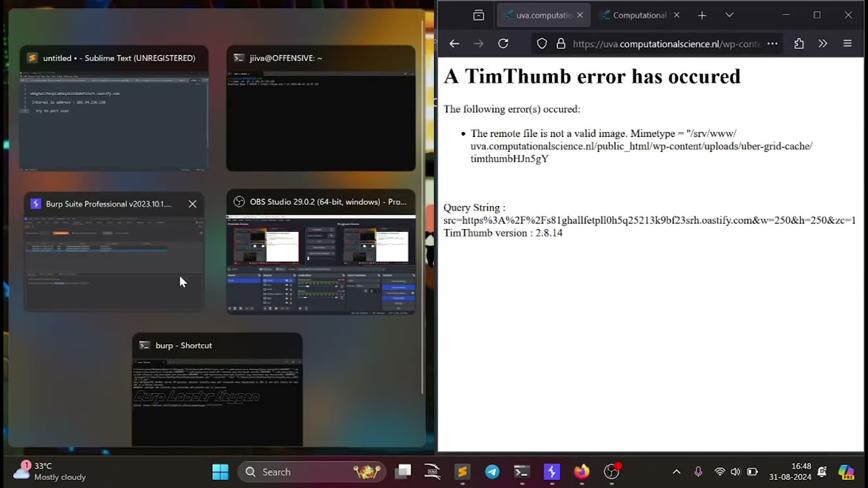Click the volume speaker tray icon
Viewport: 868px width, 488px height.
click(735, 472)
